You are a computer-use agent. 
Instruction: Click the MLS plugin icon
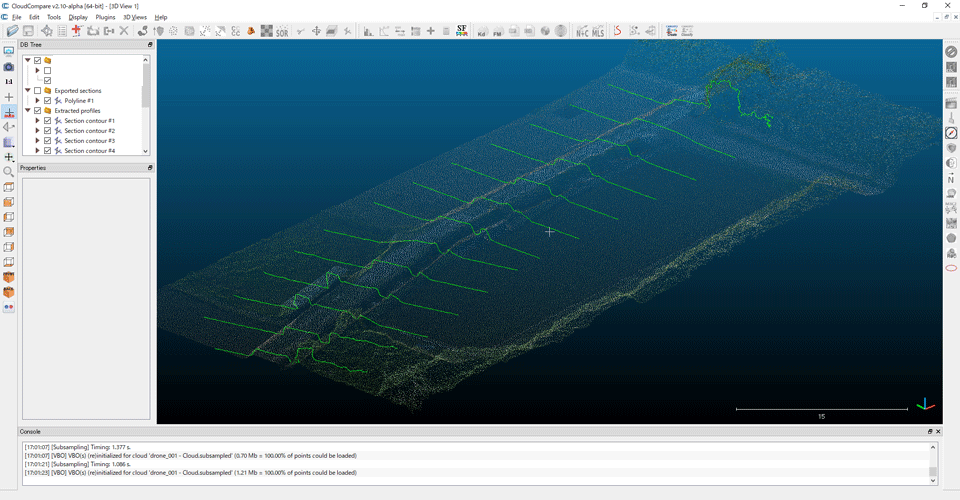598,31
